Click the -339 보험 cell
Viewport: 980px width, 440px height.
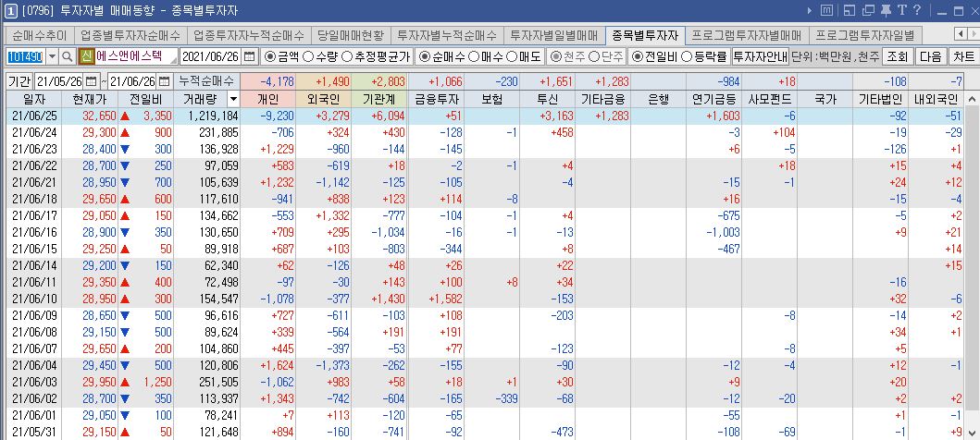click(492, 398)
